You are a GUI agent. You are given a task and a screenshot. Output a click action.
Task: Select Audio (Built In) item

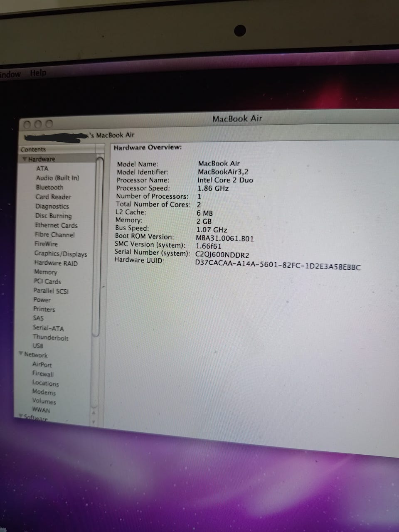57,178
